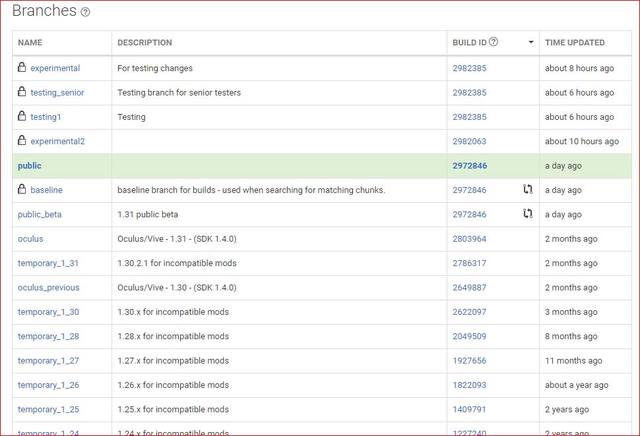Open build 2982385 for experimental branch
Screen dimensions: 640x436
tap(469, 68)
